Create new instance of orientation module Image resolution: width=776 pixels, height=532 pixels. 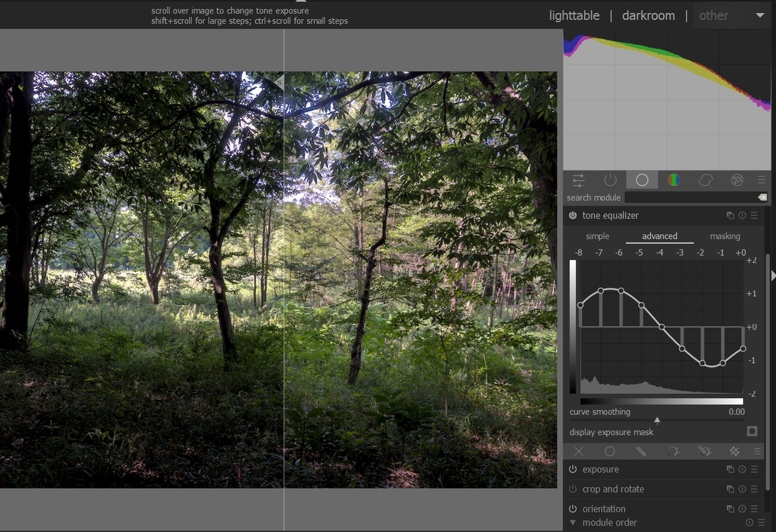point(730,509)
